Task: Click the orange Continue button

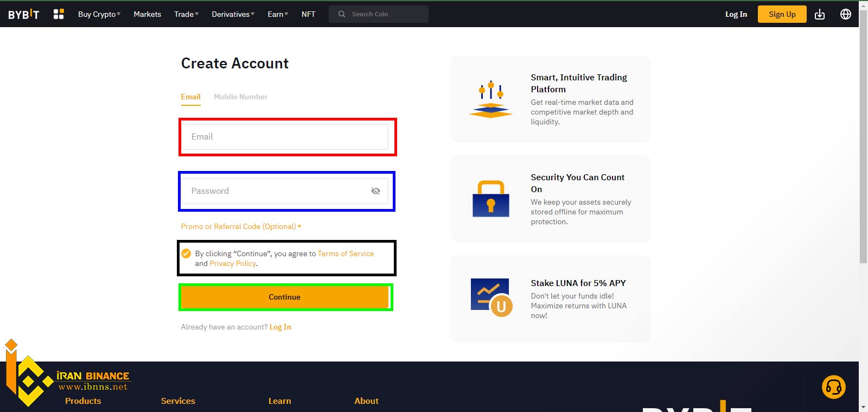Action: [285, 297]
